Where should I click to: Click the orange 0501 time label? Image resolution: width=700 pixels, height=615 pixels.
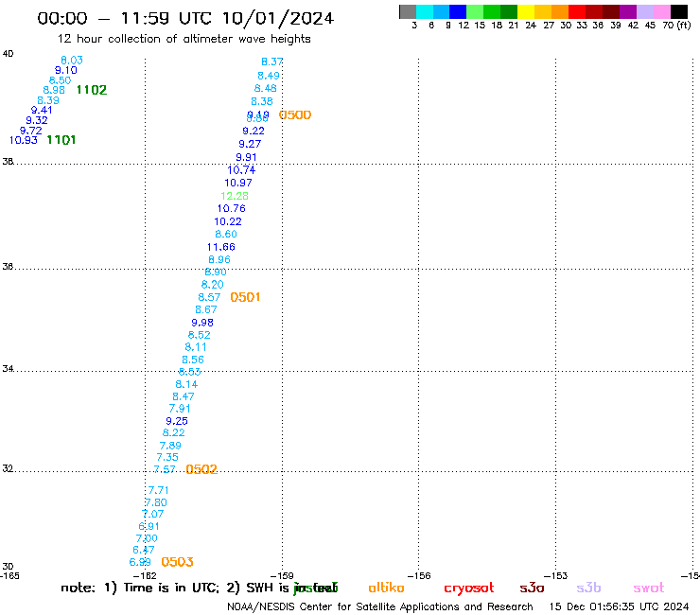245,297
